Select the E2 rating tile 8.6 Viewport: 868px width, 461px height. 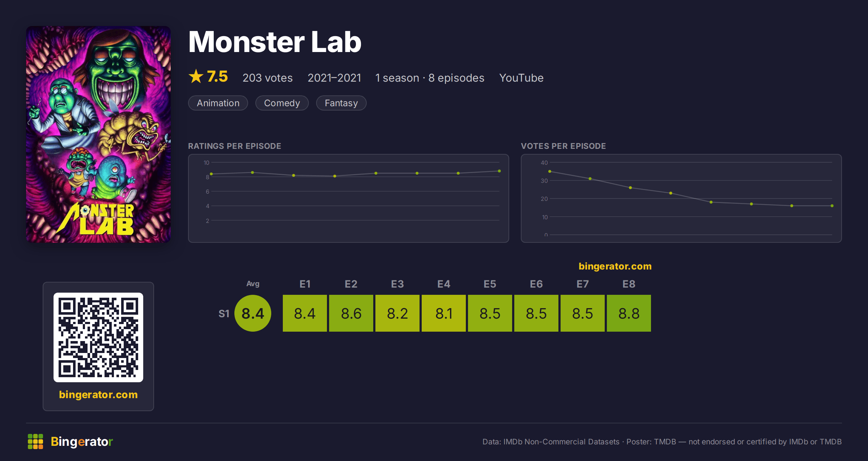click(351, 313)
